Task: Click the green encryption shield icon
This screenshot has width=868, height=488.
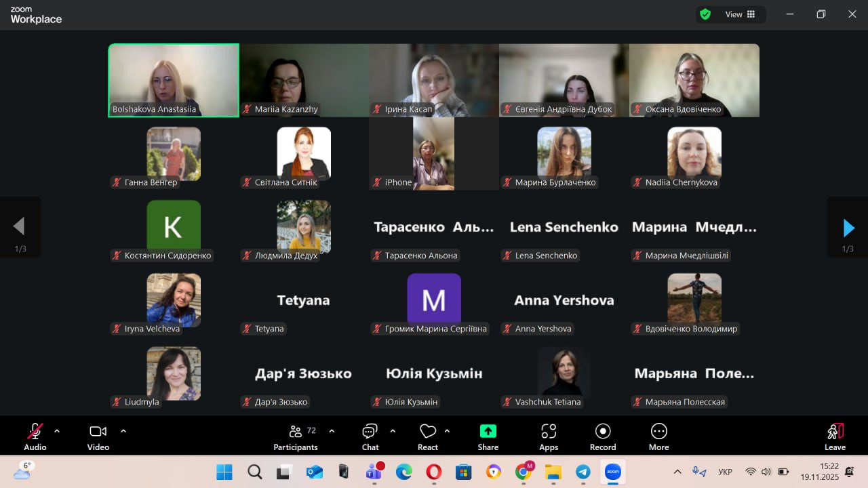Action: pyautogui.click(x=705, y=14)
